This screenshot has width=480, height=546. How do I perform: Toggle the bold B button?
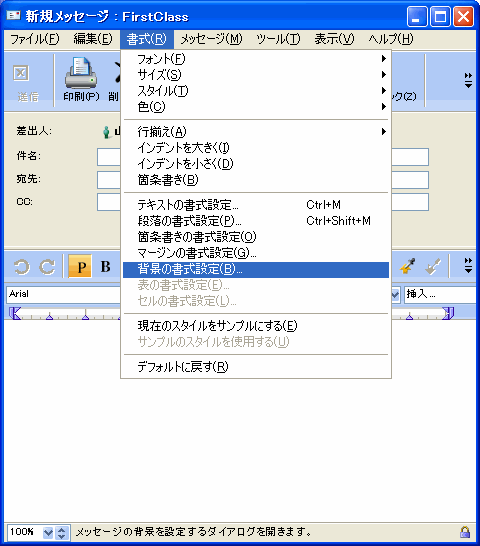click(105, 267)
